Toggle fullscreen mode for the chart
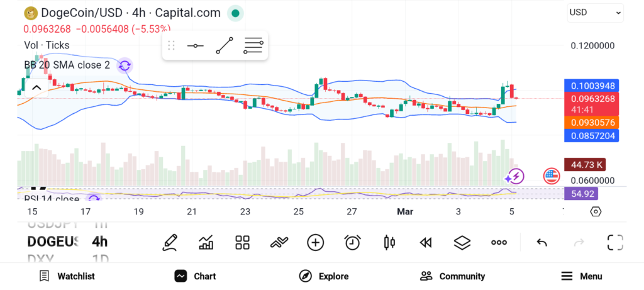Image resolution: width=644 pixels, height=290 pixels. point(614,242)
